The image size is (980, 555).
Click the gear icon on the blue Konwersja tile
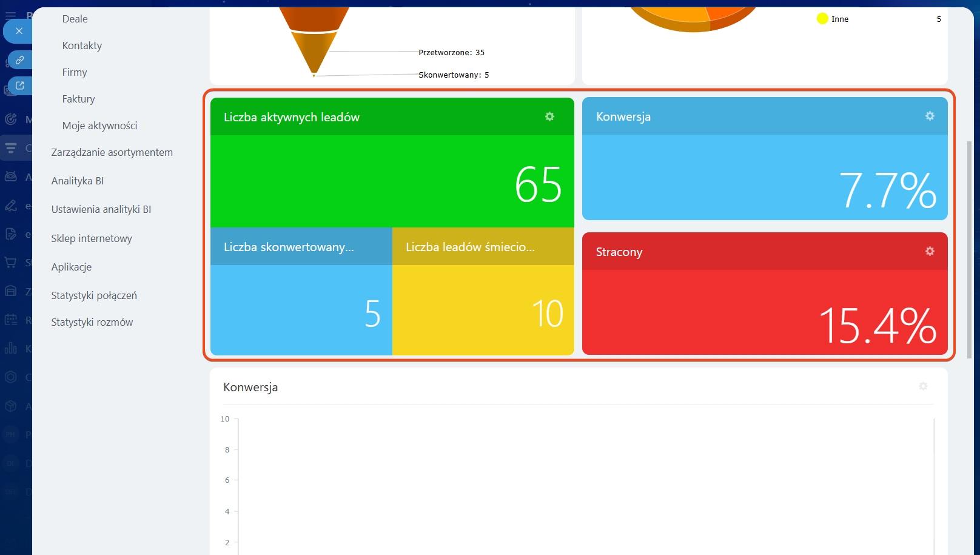tap(930, 116)
